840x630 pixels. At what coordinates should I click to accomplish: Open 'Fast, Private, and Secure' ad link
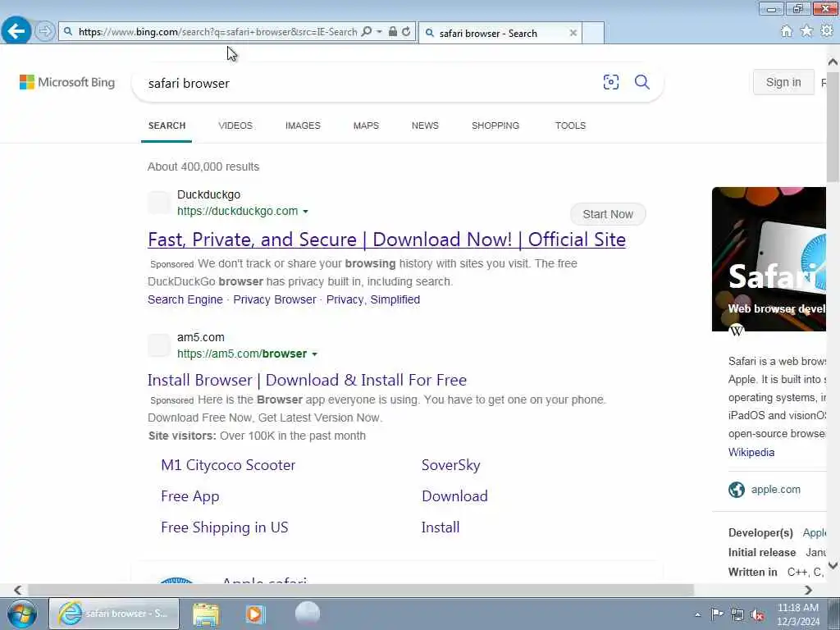tap(386, 240)
